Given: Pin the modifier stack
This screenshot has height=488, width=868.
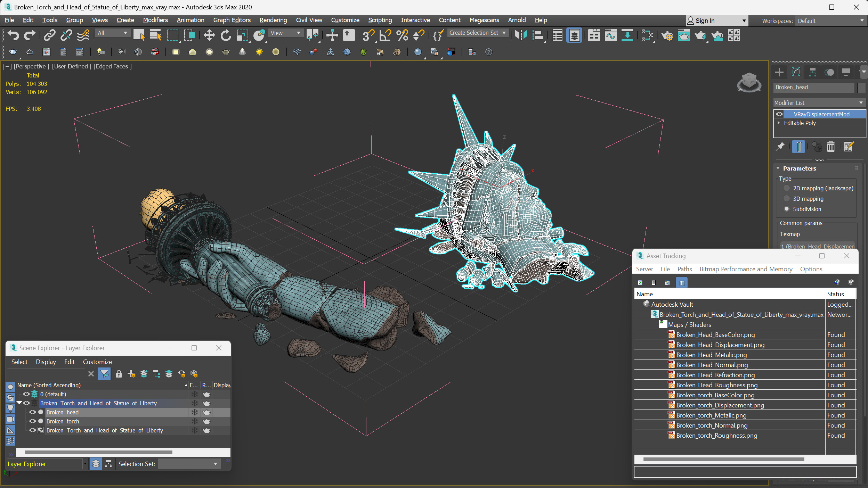Looking at the screenshot, I should click(x=780, y=147).
